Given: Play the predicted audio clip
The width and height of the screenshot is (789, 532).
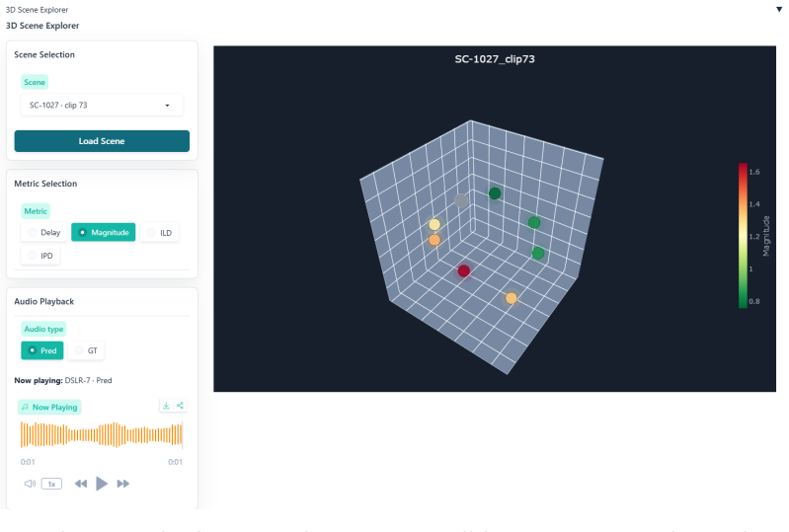Looking at the screenshot, I should point(101,484).
